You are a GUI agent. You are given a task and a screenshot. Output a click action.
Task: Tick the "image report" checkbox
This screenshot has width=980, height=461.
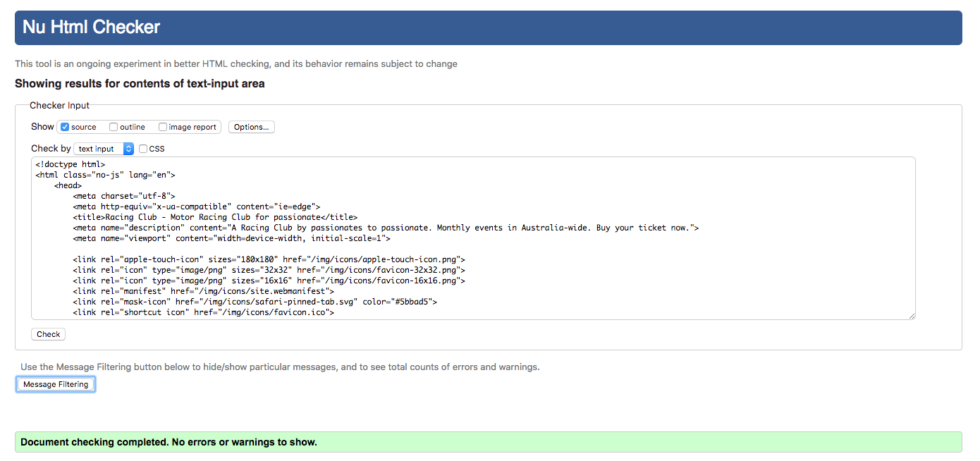[163, 127]
